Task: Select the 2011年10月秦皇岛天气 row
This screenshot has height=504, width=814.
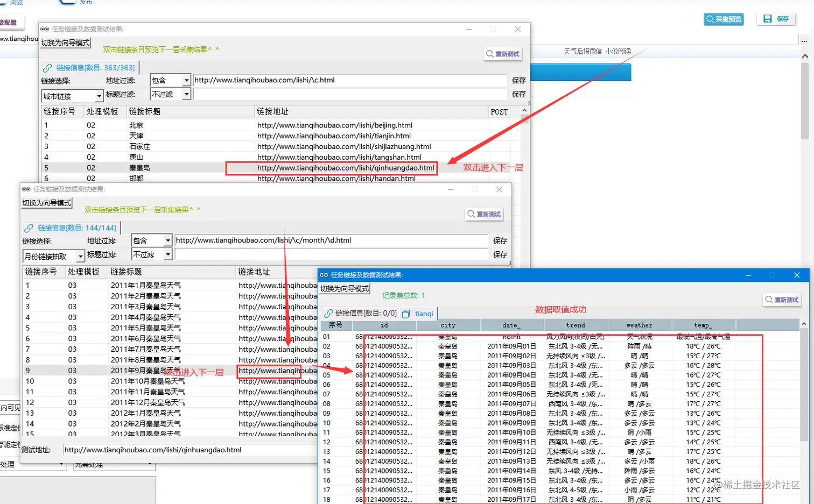Action: tap(170, 381)
